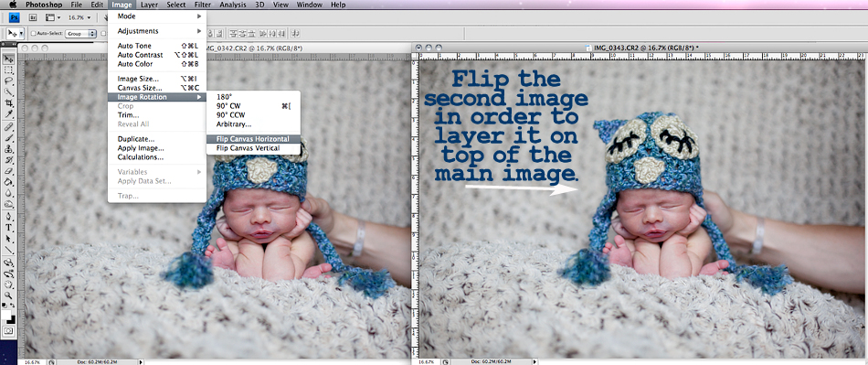Viewport: 868px width, 365px height.
Task: Choose the 90° CW rotation
Action: point(253,106)
